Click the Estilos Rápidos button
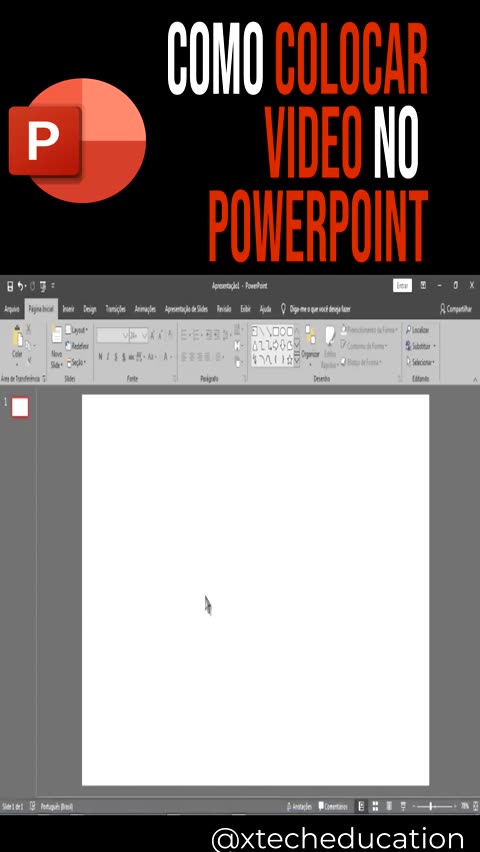 pos(330,347)
